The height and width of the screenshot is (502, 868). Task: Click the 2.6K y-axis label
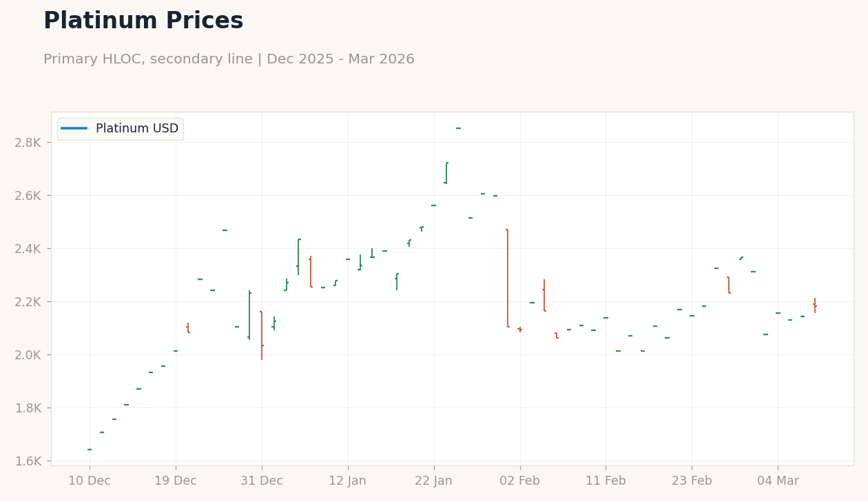28,196
